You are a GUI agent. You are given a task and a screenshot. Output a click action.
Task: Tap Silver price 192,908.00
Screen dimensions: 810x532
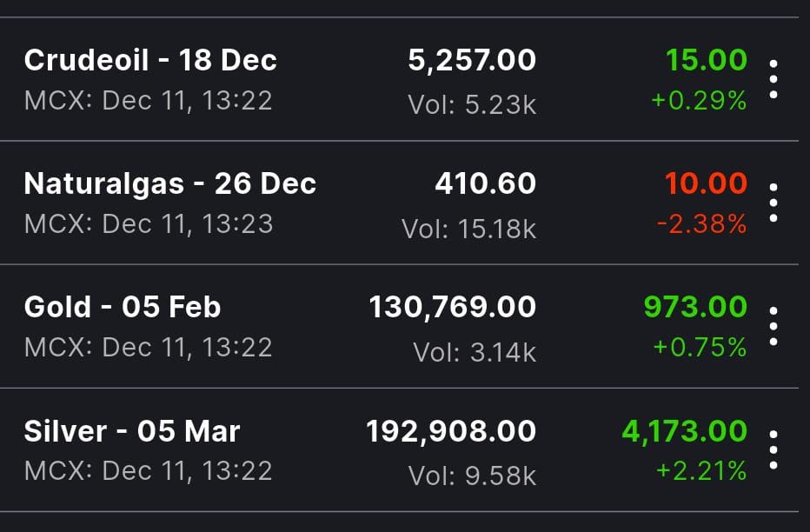point(453,430)
